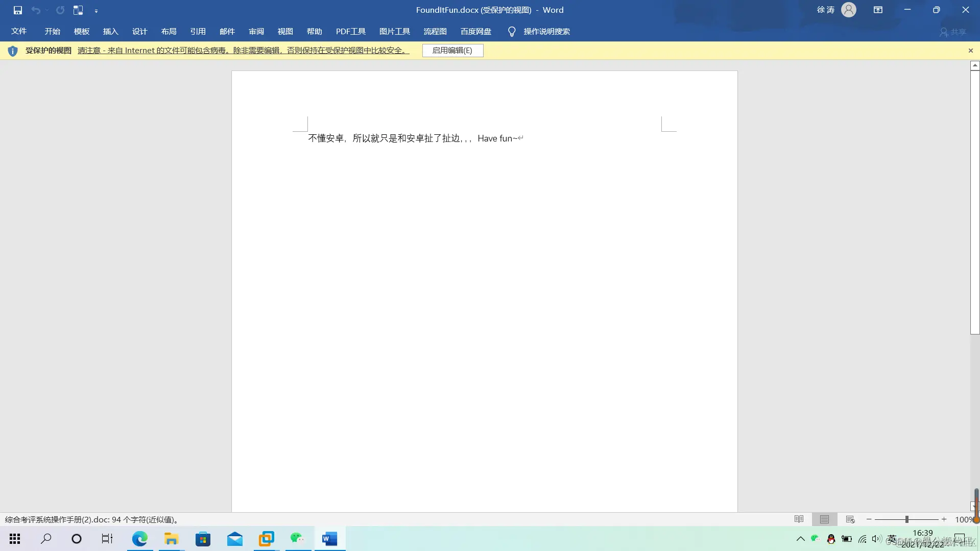Expand Customize Quick Access Toolbar dropdown
This screenshot has width=980, height=551.
[x=96, y=11]
